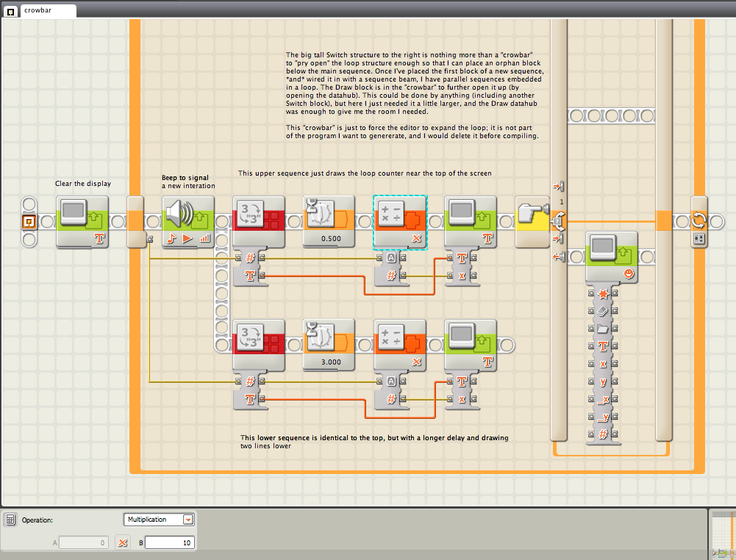Viewport: 736px width, 560px height.
Task: Click the Loop end block with circular arrows
Action: click(x=699, y=221)
